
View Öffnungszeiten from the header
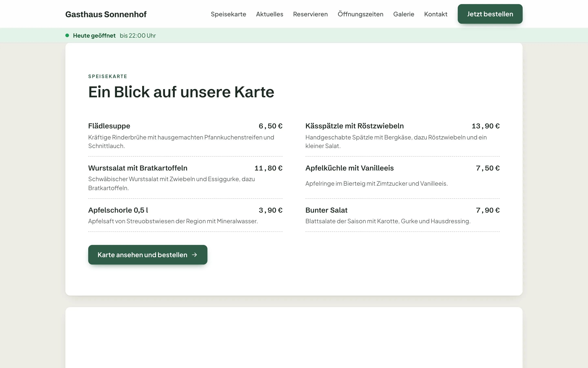(x=360, y=14)
